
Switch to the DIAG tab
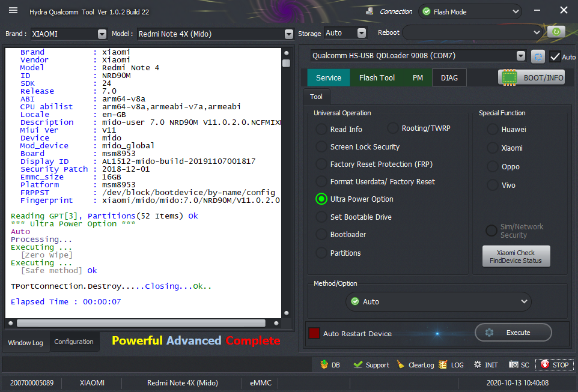click(x=449, y=77)
